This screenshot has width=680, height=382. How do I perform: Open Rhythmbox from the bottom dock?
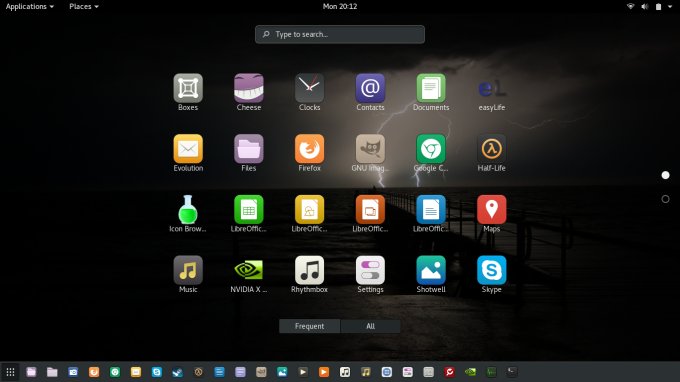point(345,372)
